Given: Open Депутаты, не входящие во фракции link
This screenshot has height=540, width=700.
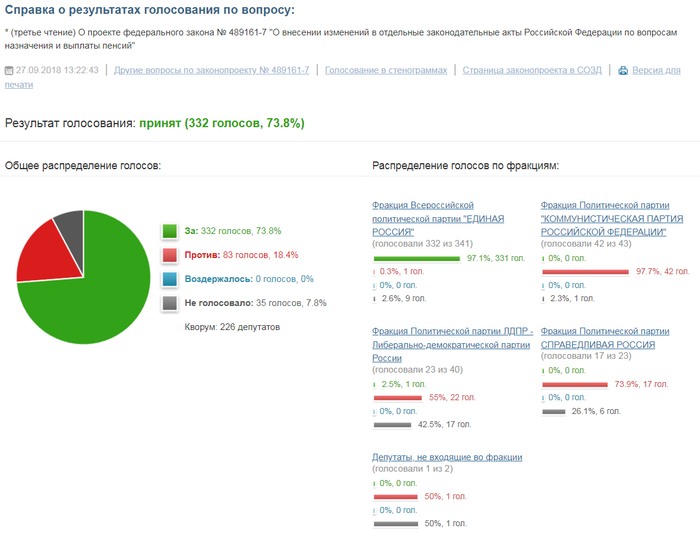Looking at the screenshot, I should point(447,457).
